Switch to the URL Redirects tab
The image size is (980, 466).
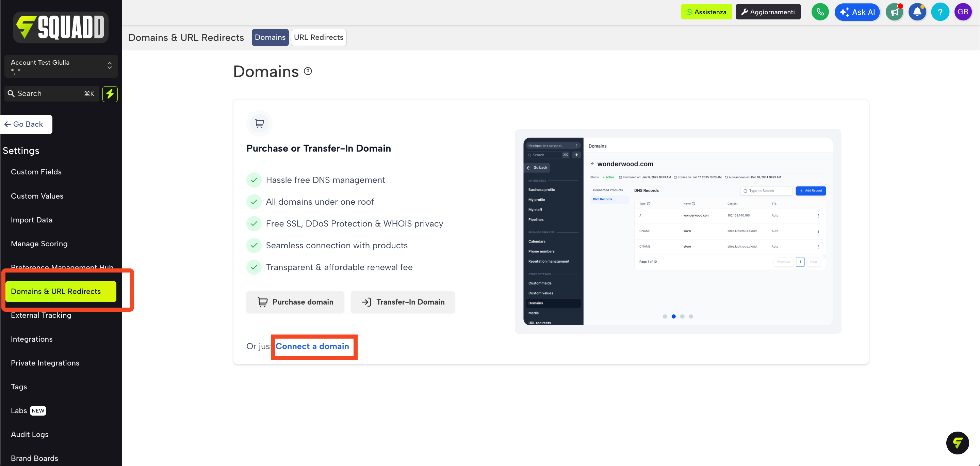pos(318,37)
